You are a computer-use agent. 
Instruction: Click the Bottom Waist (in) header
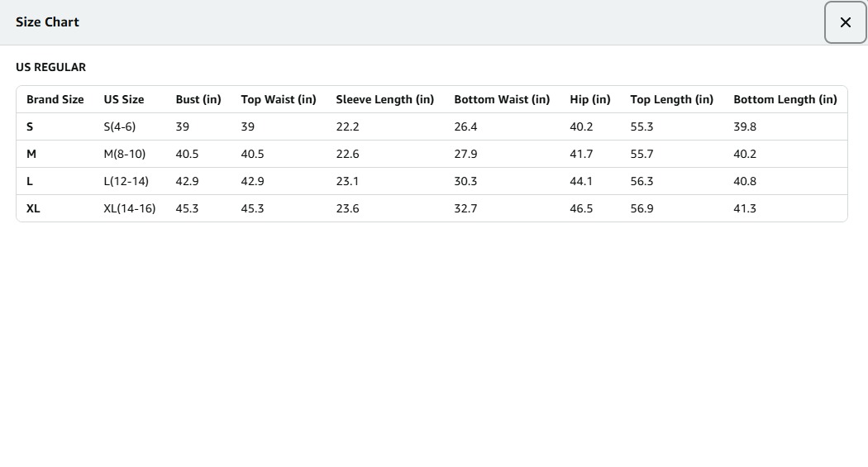[x=502, y=99]
